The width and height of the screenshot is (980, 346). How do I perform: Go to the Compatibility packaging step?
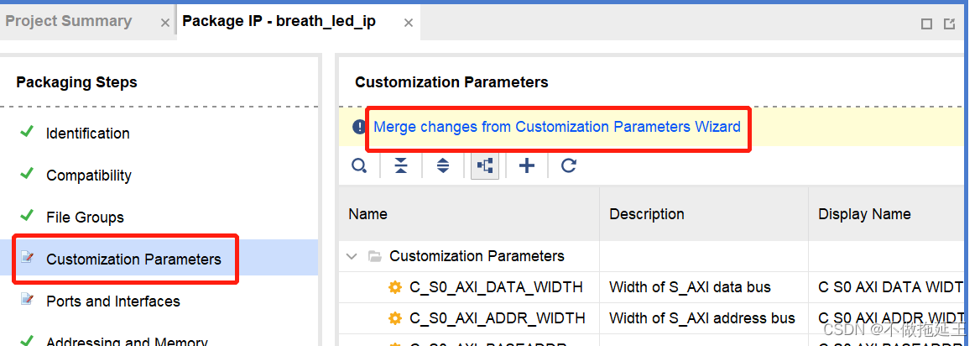(x=89, y=176)
